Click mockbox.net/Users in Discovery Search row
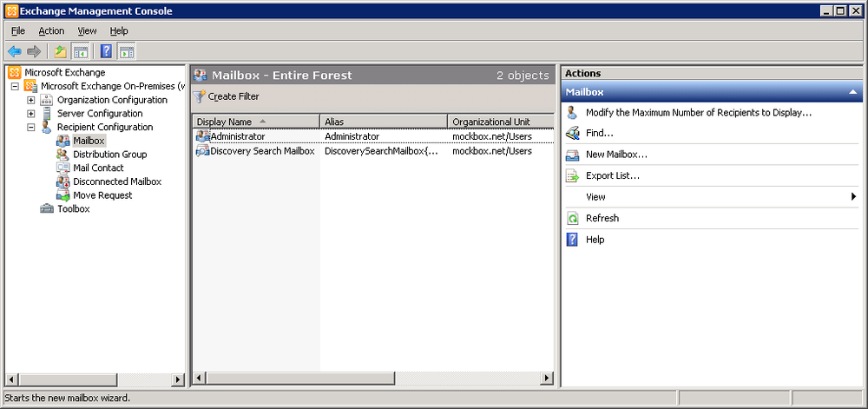This screenshot has height=409, width=868. [492, 150]
